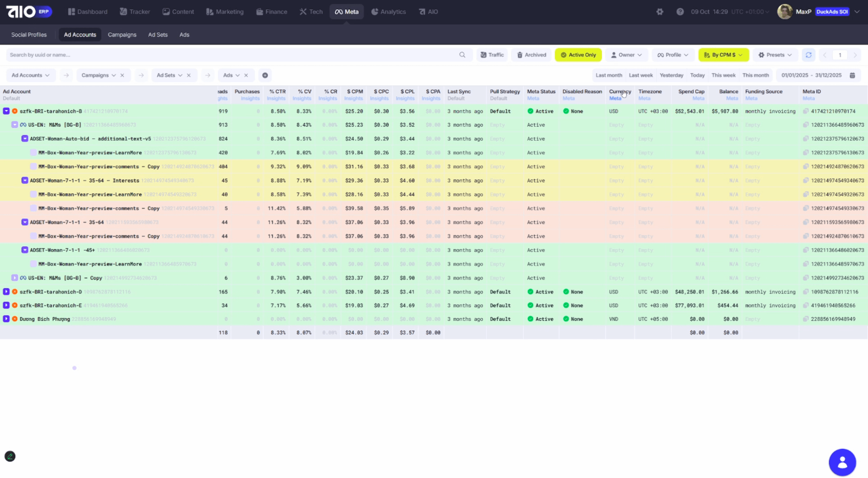Toggle the Archived filter

coord(531,55)
